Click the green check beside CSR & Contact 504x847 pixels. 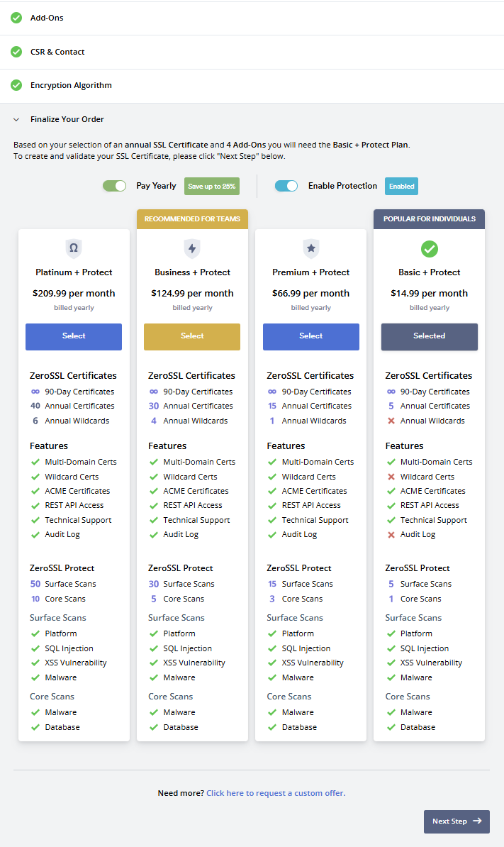point(16,52)
